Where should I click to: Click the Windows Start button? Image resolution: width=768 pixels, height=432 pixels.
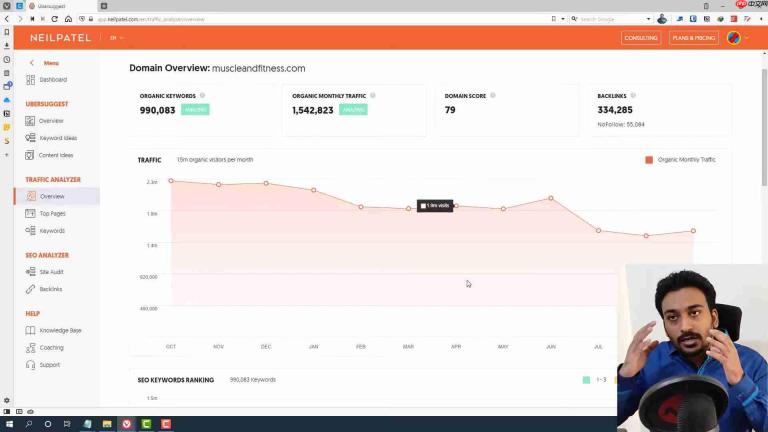point(9,424)
